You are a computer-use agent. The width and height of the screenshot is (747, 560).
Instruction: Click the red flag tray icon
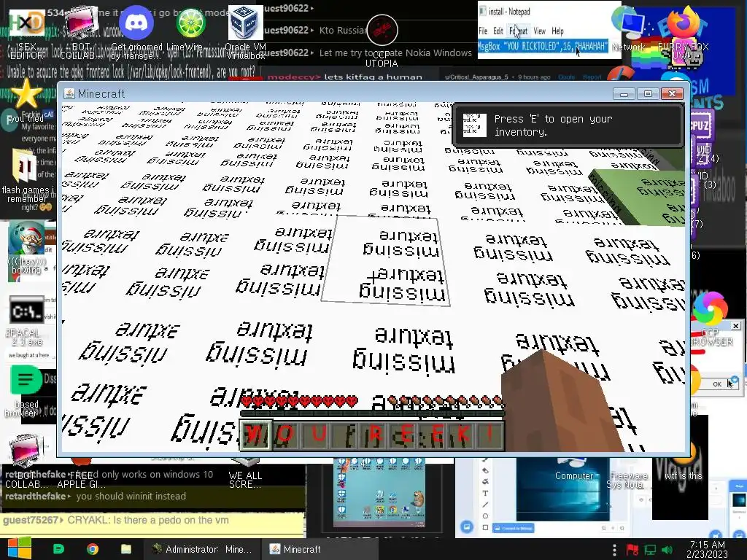pyautogui.click(x=632, y=550)
